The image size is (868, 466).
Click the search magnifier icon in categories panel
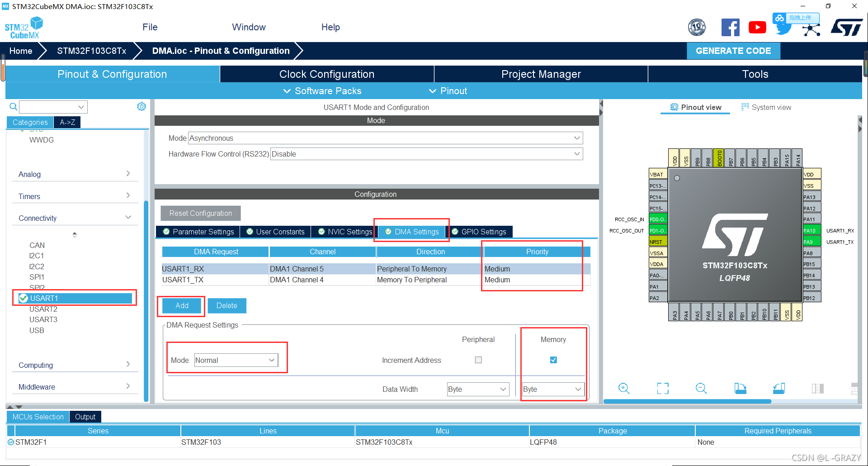pyautogui.click(x=14, y=107)
